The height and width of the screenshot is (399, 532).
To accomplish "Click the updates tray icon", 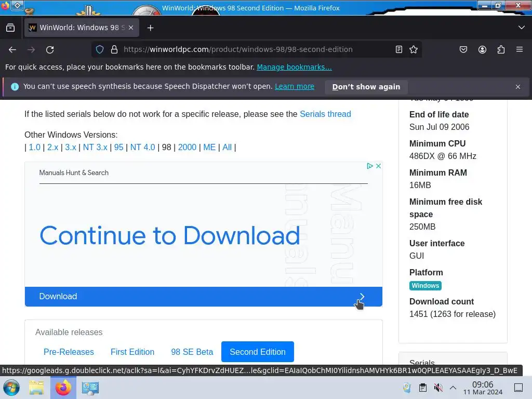I will pyautogui.click(x=407, y=388).
